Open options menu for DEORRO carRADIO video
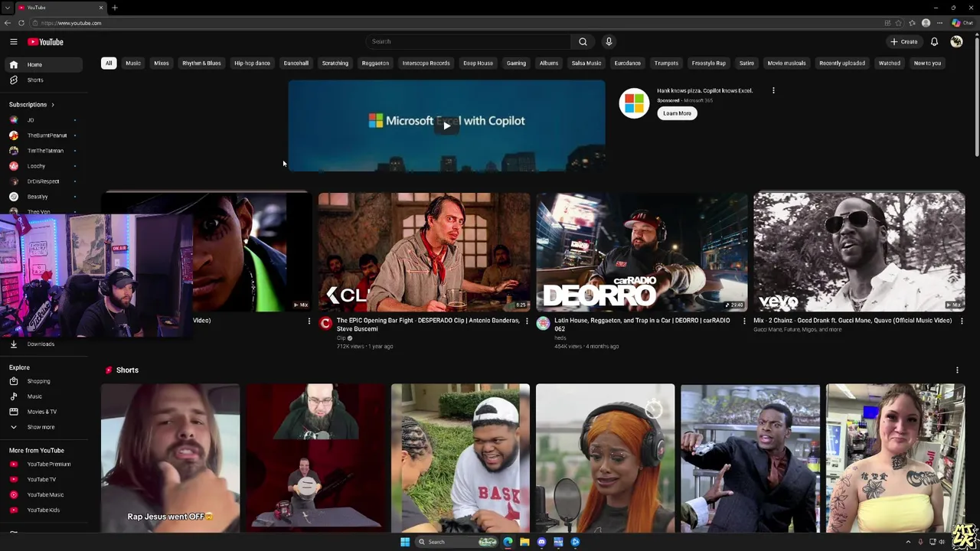Screen dimensions: 980x551 [744, 321]
